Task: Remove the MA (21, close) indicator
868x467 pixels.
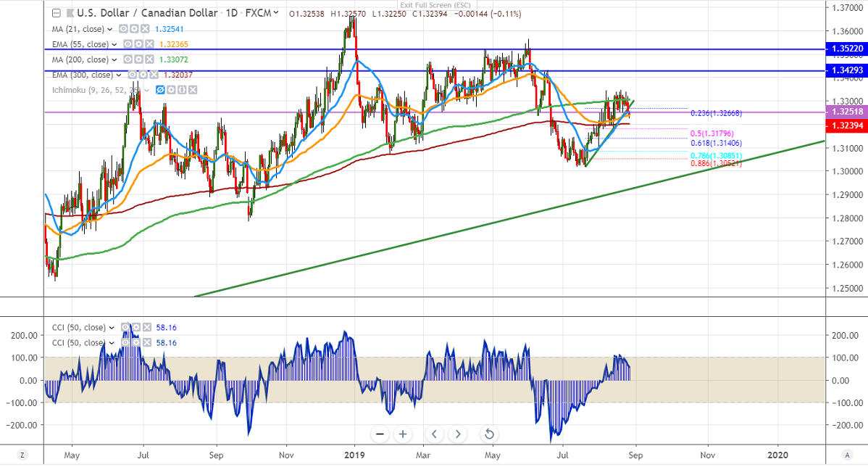Action: [144, 29]
